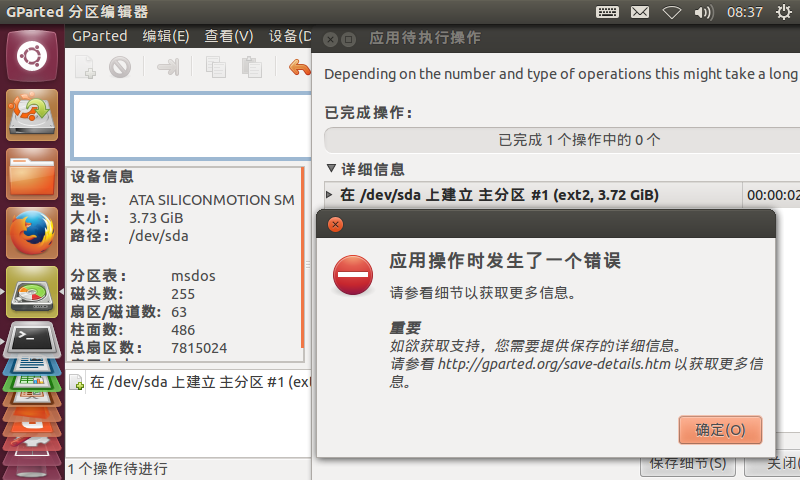Click the 255 heads value
800x480 pixels.
(183, 294)
